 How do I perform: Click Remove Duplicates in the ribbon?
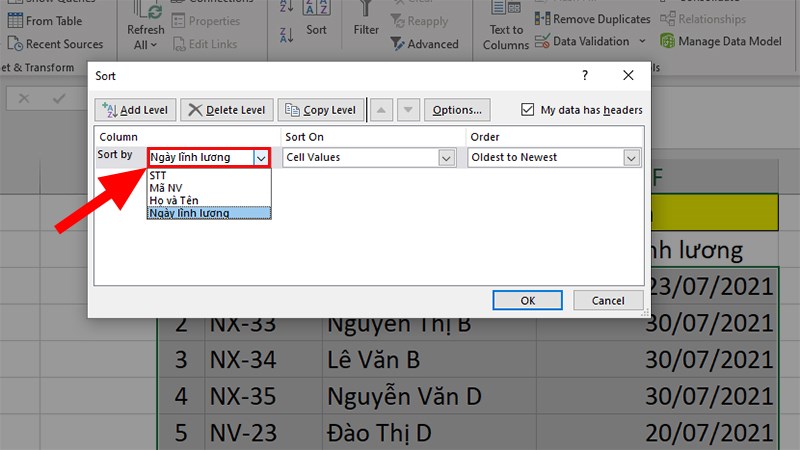(592, 19)
